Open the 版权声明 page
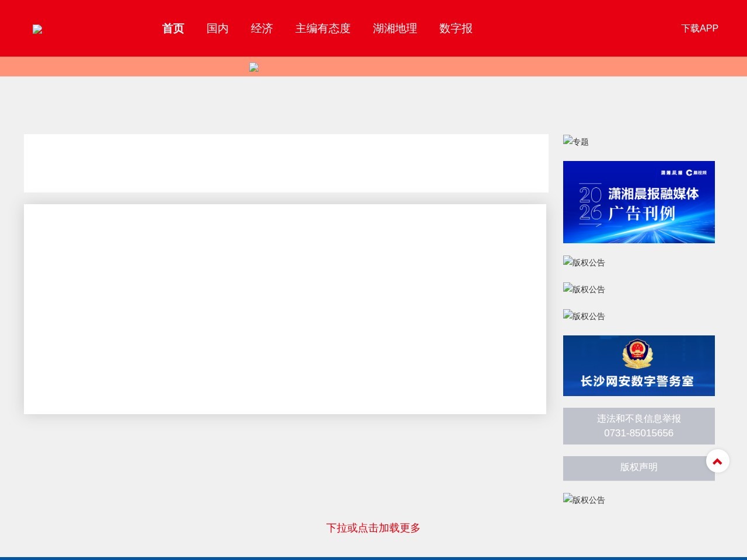This screenshot has width=747, height=560. point(638,467)
